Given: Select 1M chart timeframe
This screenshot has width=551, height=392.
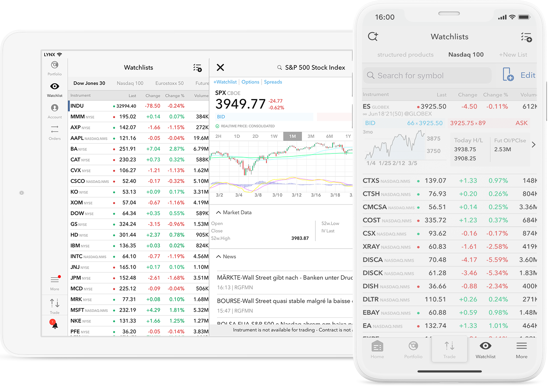Looking at the screenshot, I should click(x=292, y=136).
